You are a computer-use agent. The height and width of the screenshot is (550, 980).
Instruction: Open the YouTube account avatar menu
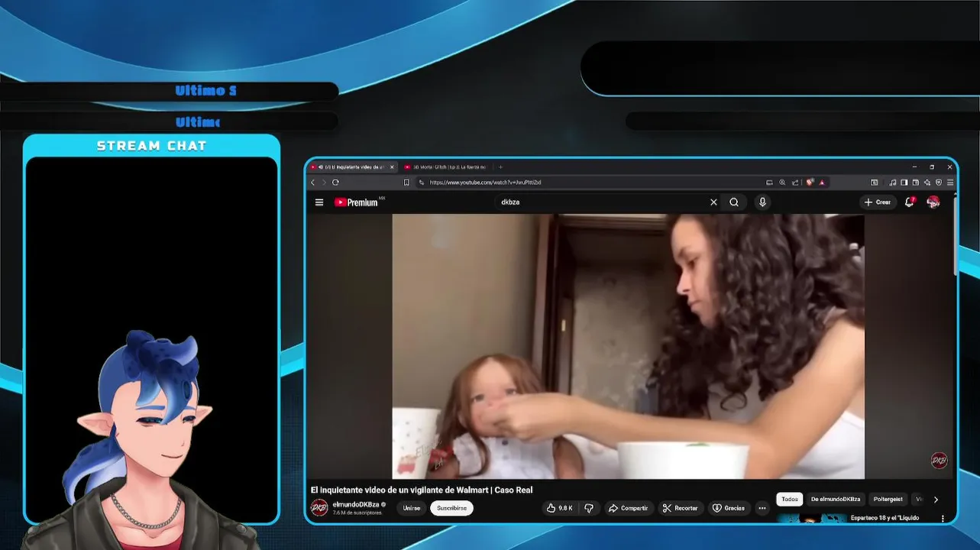(x=933, y=202)
